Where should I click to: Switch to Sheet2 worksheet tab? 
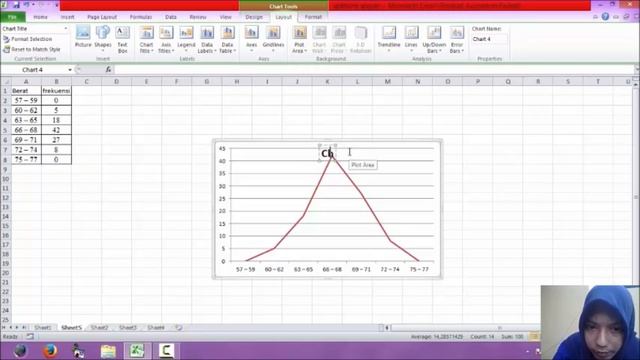(99, 327)
